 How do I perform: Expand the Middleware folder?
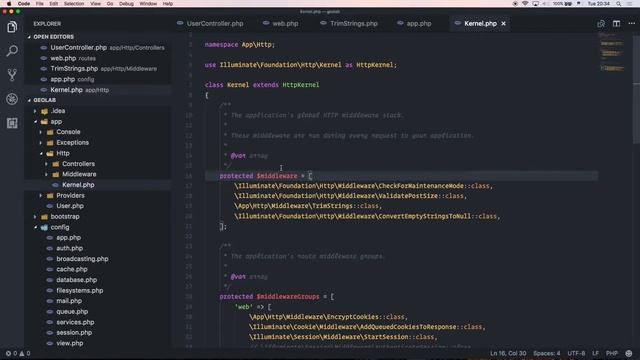click(47, 175)
